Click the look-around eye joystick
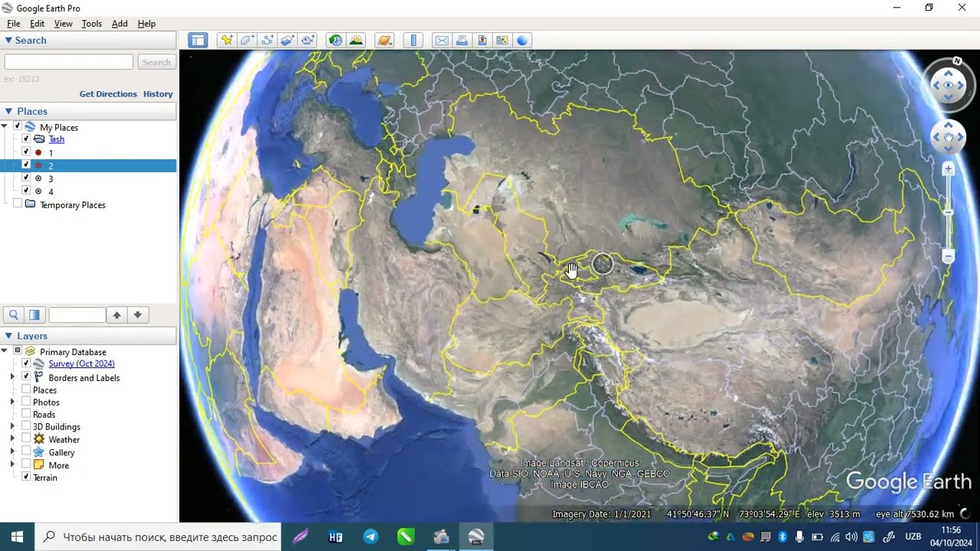The height and width of the screenshot is (551, 980). tap(949, 85)
